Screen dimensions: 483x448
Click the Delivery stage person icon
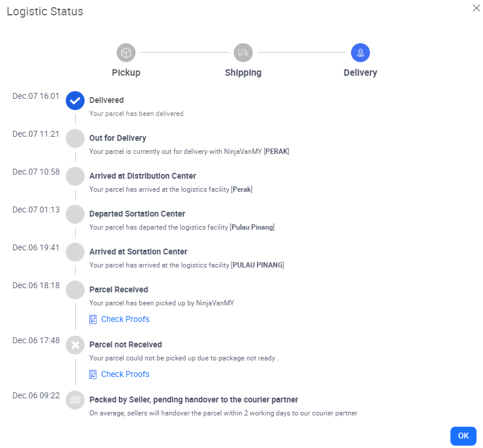pos(360,52)
